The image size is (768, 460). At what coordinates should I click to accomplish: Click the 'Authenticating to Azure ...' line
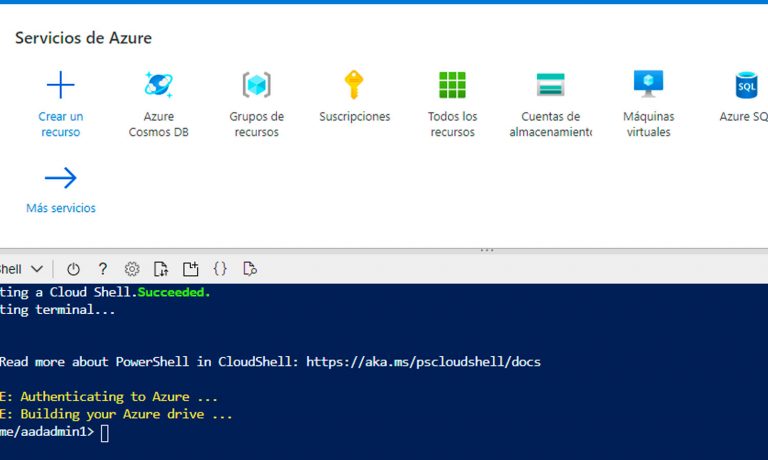119,396
